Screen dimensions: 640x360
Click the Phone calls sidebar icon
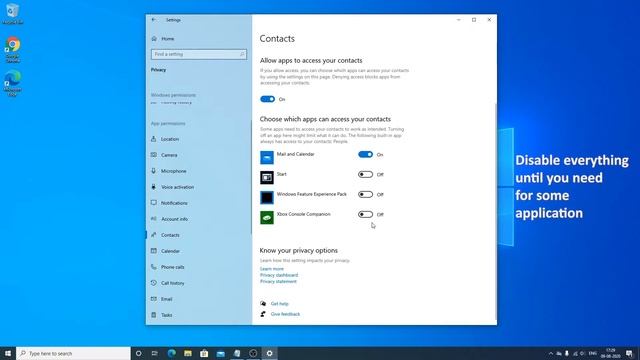[x=154, y=267]
